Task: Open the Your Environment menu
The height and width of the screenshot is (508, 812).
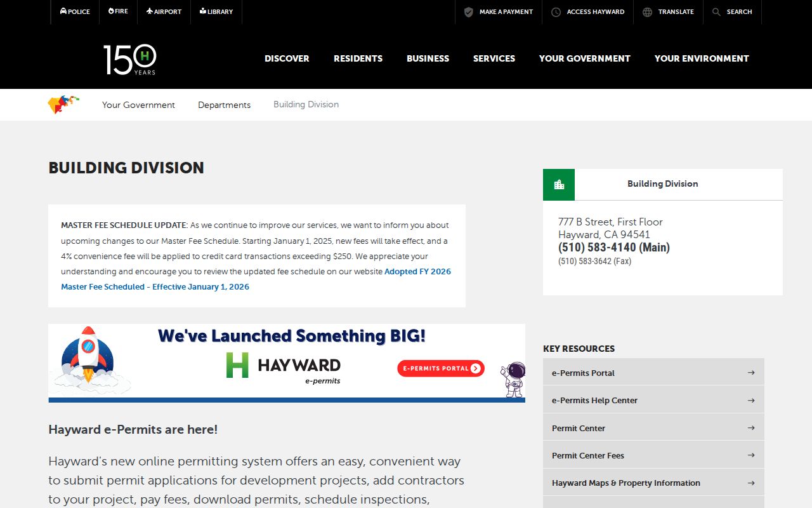Action: click(x=702, y=58)
